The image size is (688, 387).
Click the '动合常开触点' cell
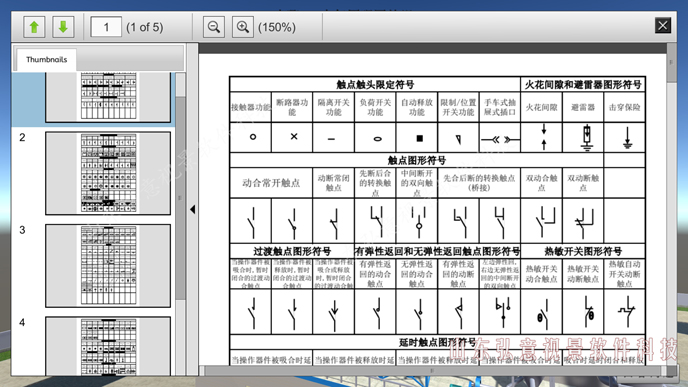(x=271, y=183)
